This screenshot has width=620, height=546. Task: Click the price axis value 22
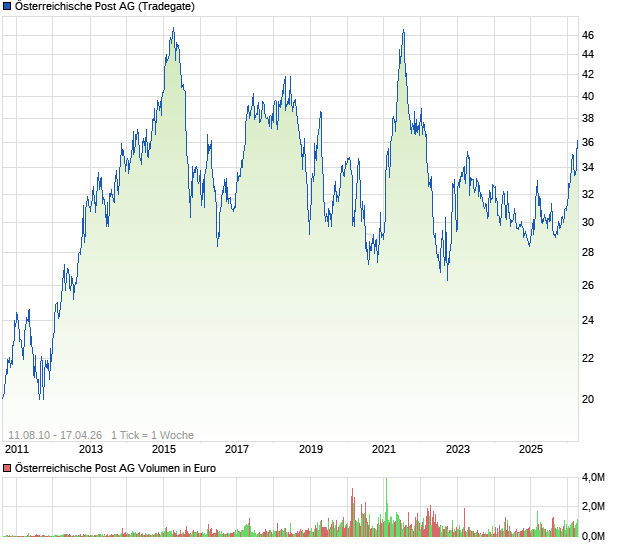(588, 358)
